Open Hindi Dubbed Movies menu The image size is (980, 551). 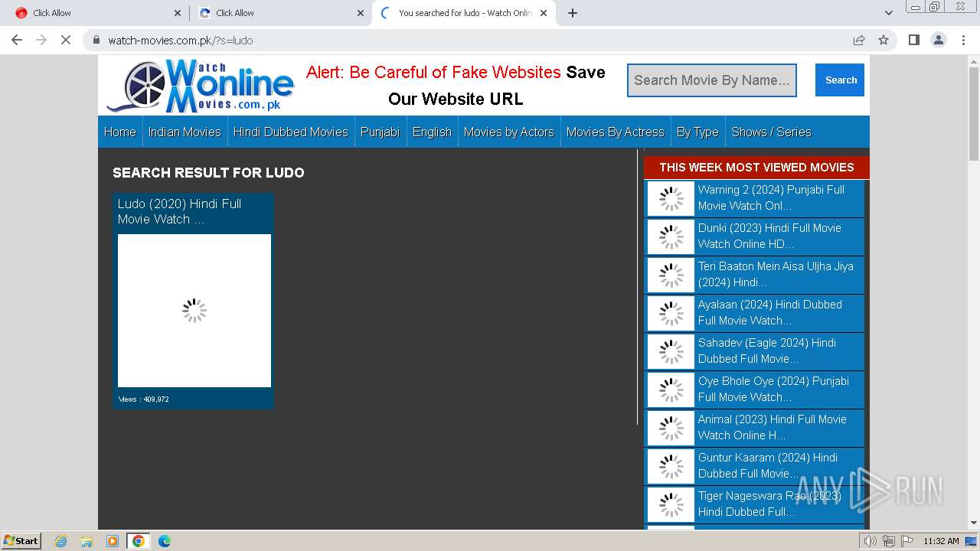point(291,132)
